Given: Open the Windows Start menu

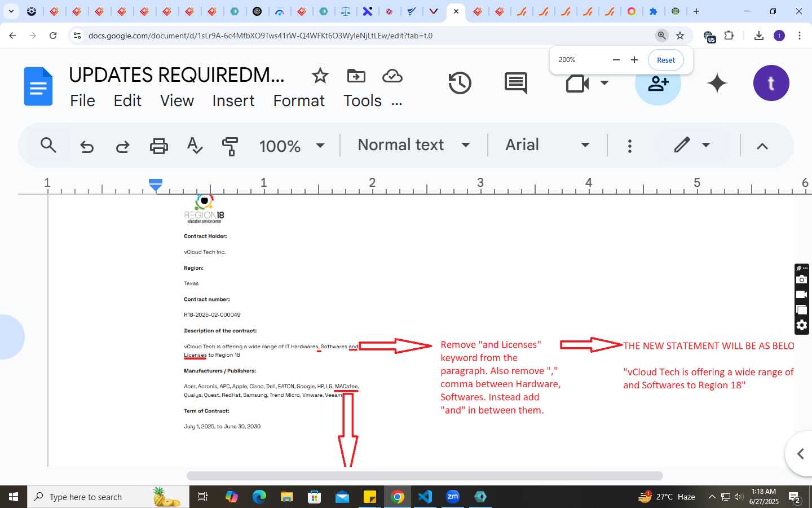Looking at the screenshot, I should [14, 497].
